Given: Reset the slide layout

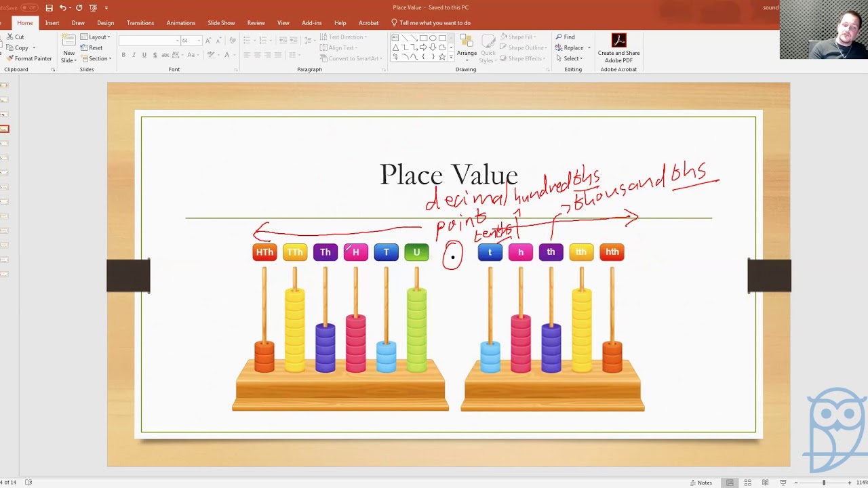Looking at the screenshot, I should pyautogui.click(x=92, y=47).
